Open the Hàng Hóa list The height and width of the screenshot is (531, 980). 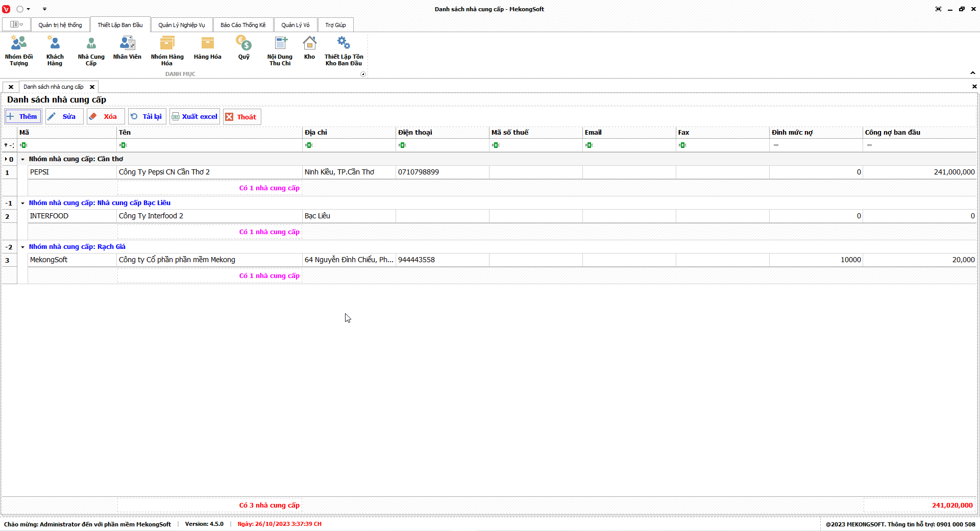point(207,47)
